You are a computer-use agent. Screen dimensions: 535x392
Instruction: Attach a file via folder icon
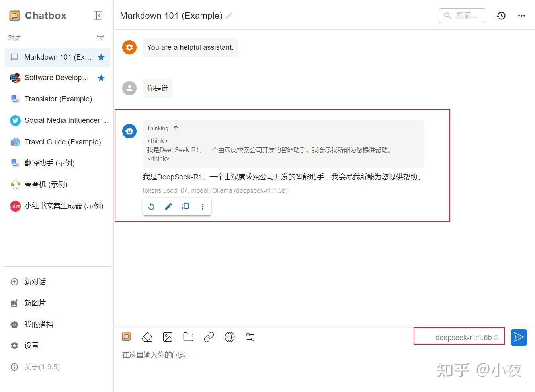tap(188, 337)
